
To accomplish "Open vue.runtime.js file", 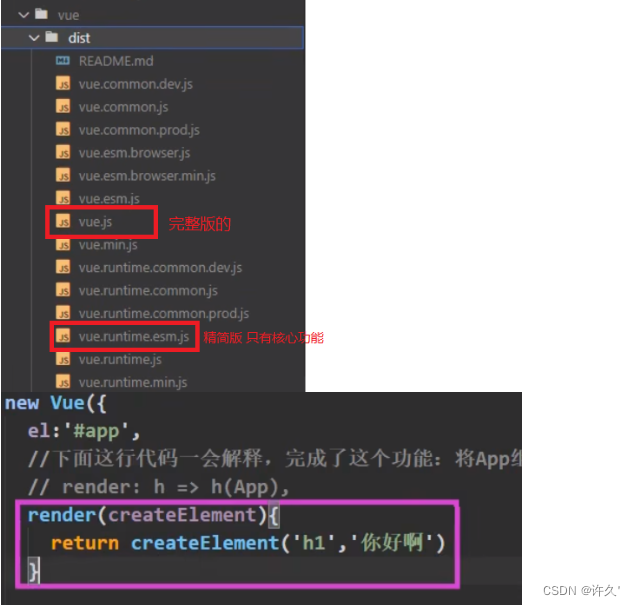I will click(x=120, y=360).
